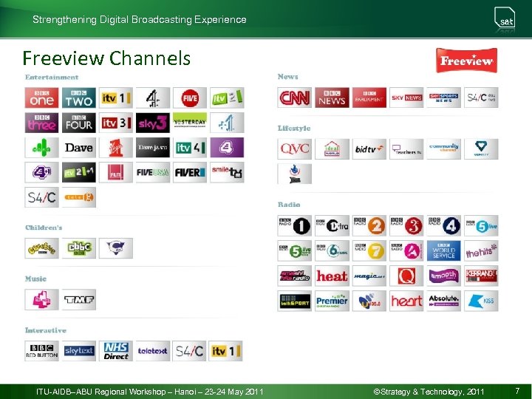Click the QVC lifestyle logo
532x399 pixels.
point(295,149)
